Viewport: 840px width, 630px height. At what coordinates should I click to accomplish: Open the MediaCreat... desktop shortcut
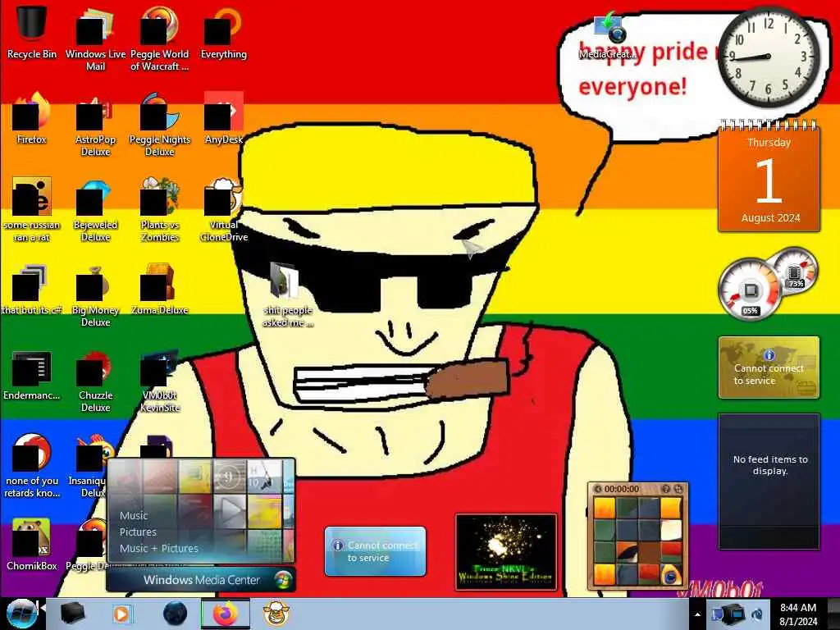[x=608, y=36]
